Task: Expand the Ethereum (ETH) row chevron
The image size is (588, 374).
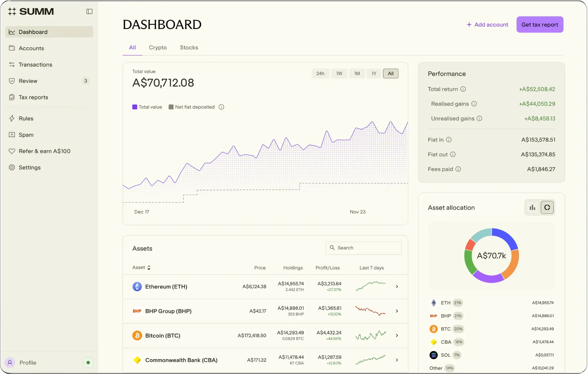Action: [397, 286]
